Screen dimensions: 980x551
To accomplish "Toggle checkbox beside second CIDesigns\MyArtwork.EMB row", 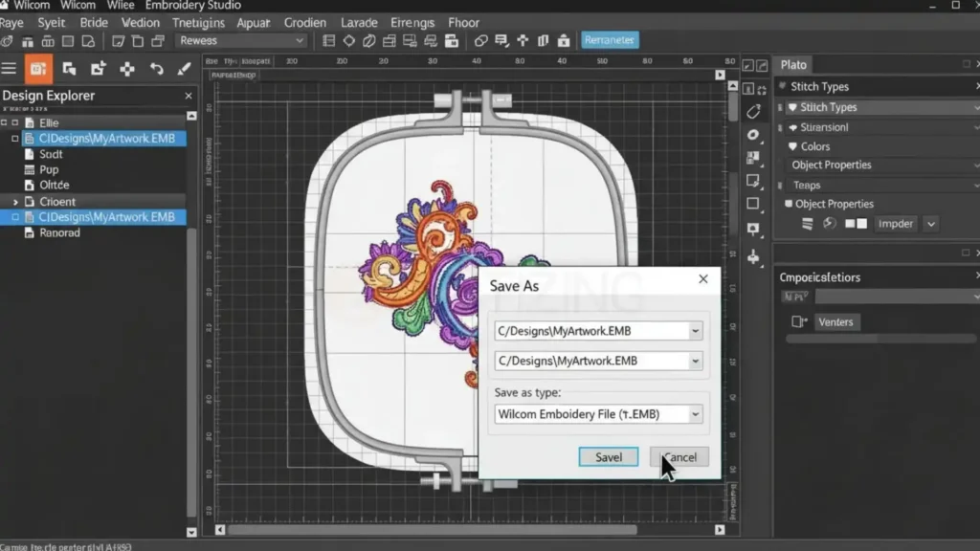I will 15,217.
